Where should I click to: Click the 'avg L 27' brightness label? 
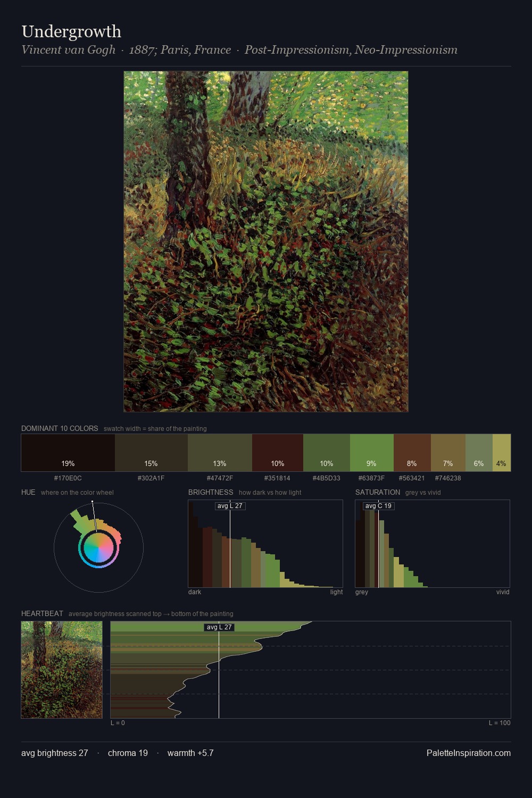click(x=230, y=506)
